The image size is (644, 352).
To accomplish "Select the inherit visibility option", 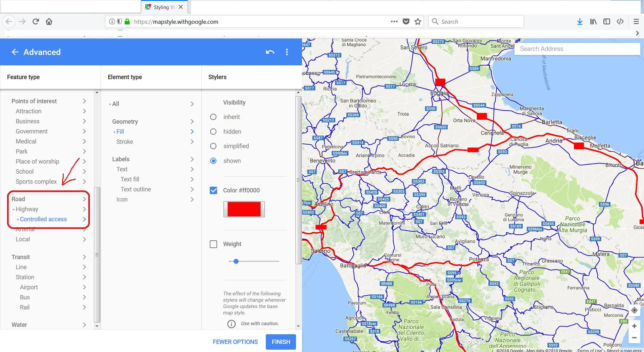I will pyautogui.click(x=213, y=117).
